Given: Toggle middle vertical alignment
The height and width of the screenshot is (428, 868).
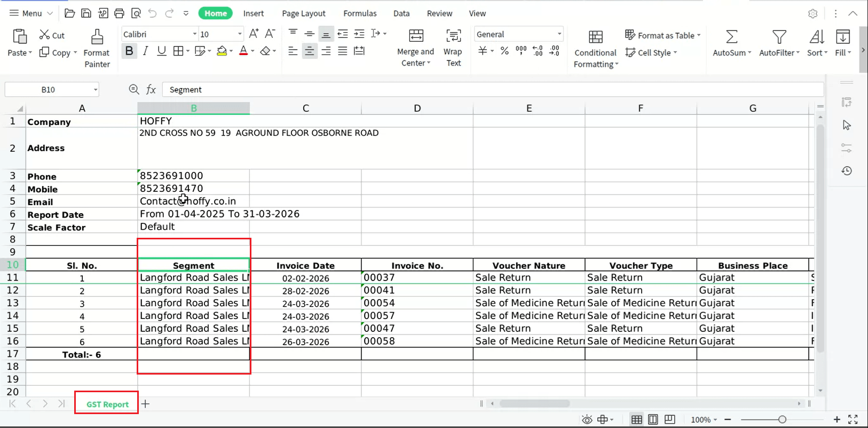Looking at the screenshot, I should tap(310, 34).
